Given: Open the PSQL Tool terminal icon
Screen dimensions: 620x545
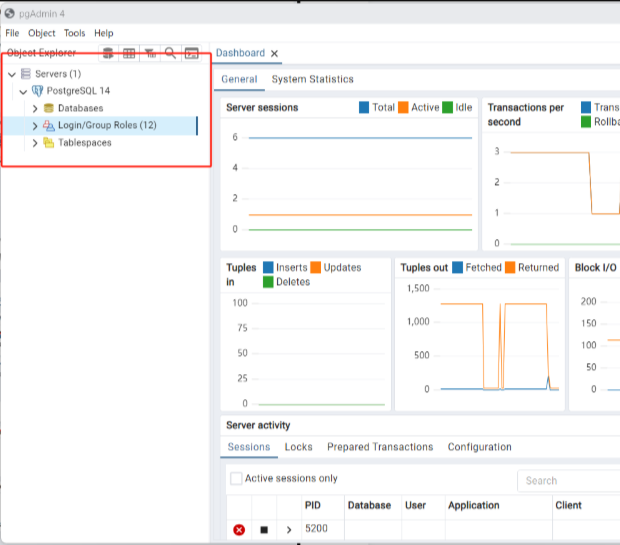Looking at the screenshot, I should pos(192,53).
